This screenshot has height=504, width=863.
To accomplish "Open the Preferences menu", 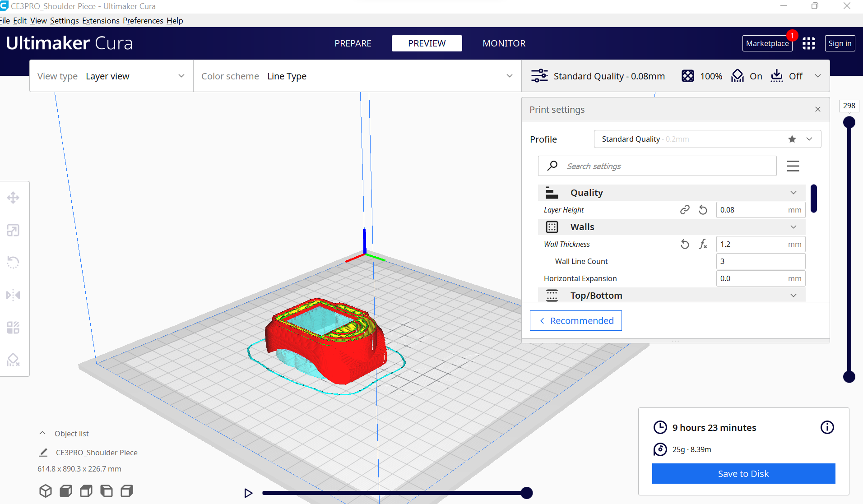I will point(143,21).
